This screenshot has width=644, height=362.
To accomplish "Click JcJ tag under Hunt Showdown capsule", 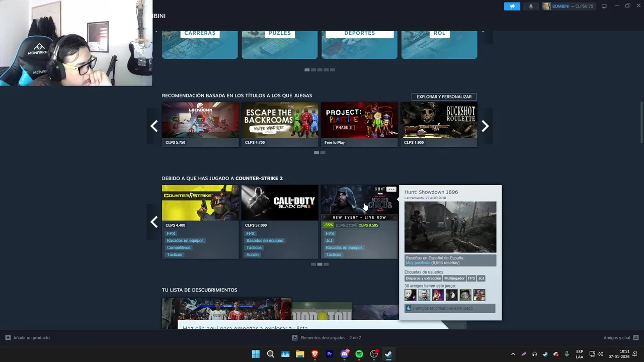I will (x=329, y=240).
